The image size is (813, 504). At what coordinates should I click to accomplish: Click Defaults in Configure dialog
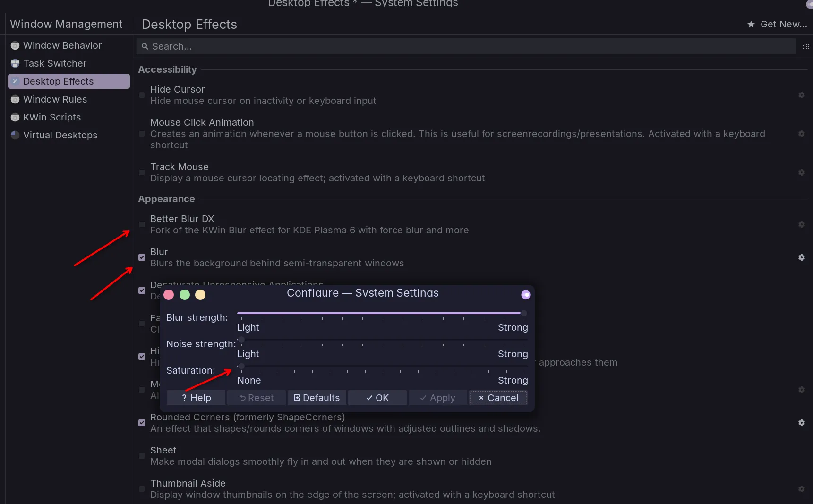pyautogui.click(x=317, y=398)
